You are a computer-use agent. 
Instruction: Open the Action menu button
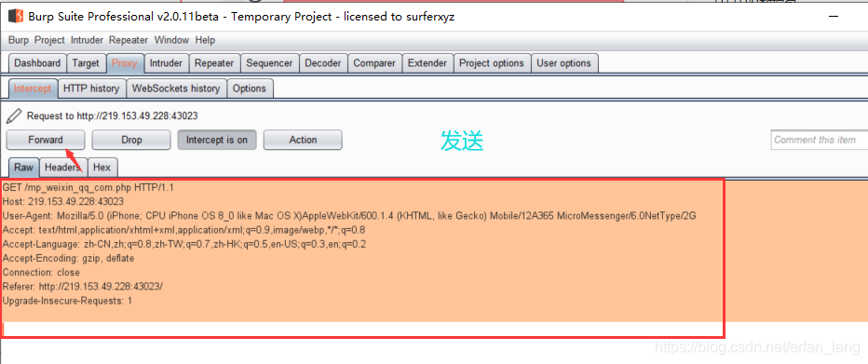[x=303, y=140]
